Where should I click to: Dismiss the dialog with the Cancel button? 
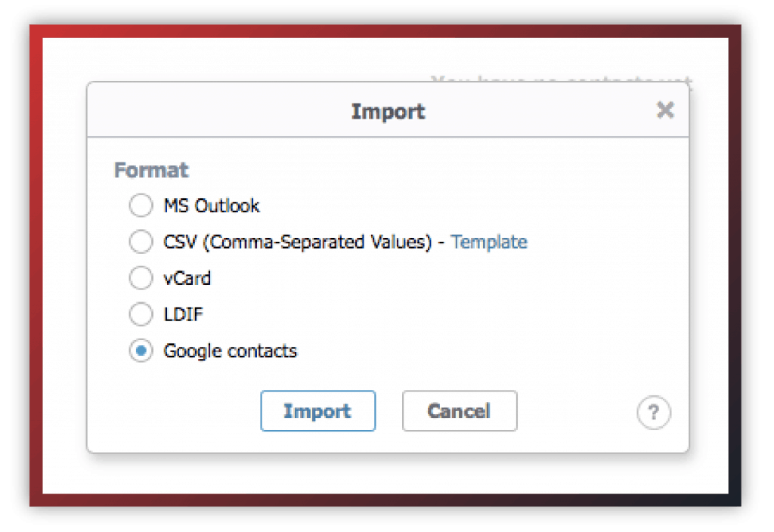[x=460, y=411]
